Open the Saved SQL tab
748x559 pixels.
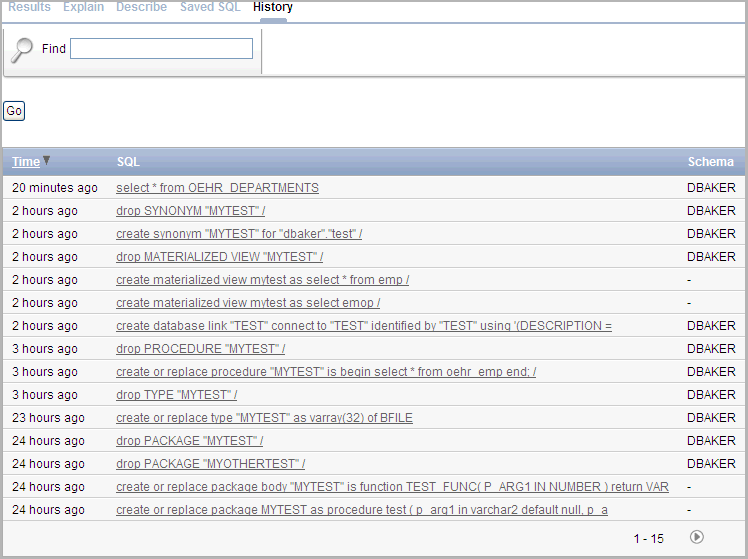210,7
